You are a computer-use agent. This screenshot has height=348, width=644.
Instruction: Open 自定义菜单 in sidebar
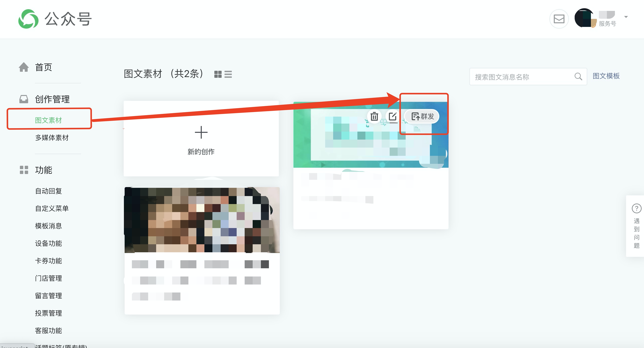click(52, 208)
